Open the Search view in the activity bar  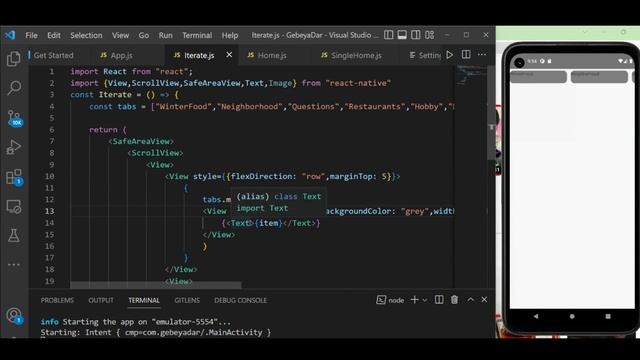point(14,88)
